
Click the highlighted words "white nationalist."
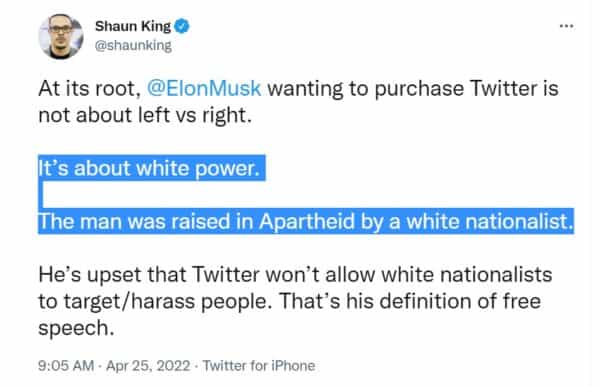point(490,221)
